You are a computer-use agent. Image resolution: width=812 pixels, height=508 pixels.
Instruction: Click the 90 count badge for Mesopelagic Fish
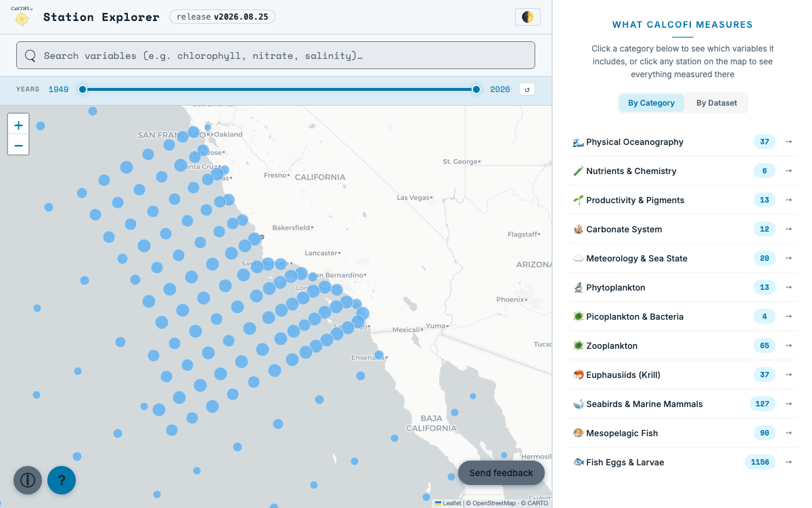coord(765,433)
